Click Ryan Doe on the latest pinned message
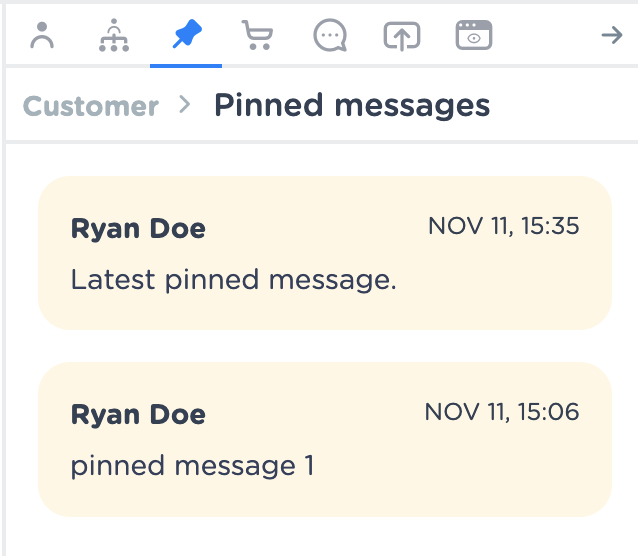Image resolution: width=638 pixels, height=556 pixels. (x=138, y=228)
